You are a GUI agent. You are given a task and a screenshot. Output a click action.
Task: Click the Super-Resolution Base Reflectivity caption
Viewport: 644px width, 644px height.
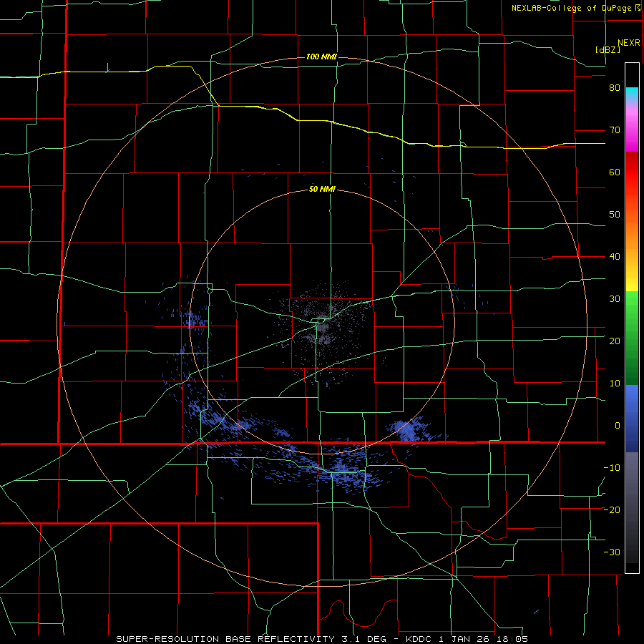point(321,639)
